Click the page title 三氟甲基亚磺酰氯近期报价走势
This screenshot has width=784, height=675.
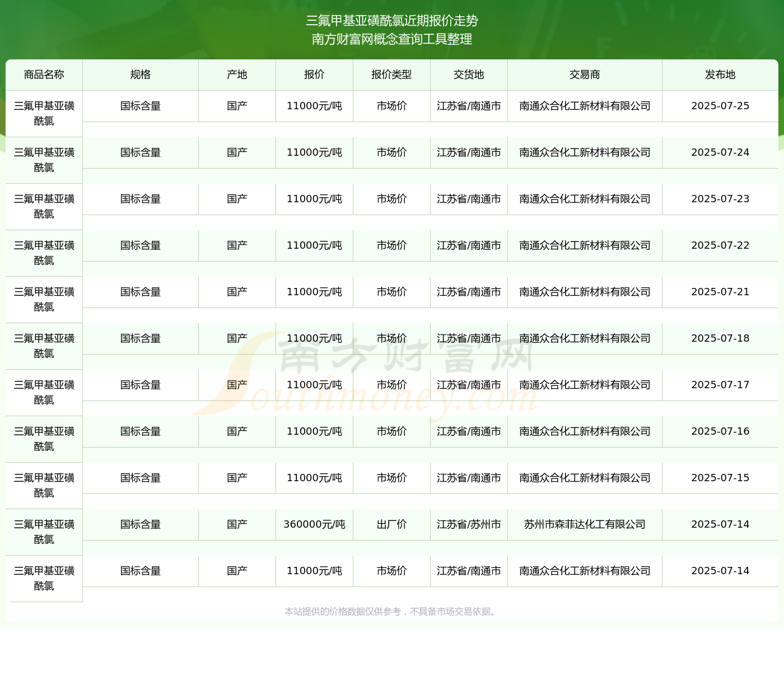392,21
